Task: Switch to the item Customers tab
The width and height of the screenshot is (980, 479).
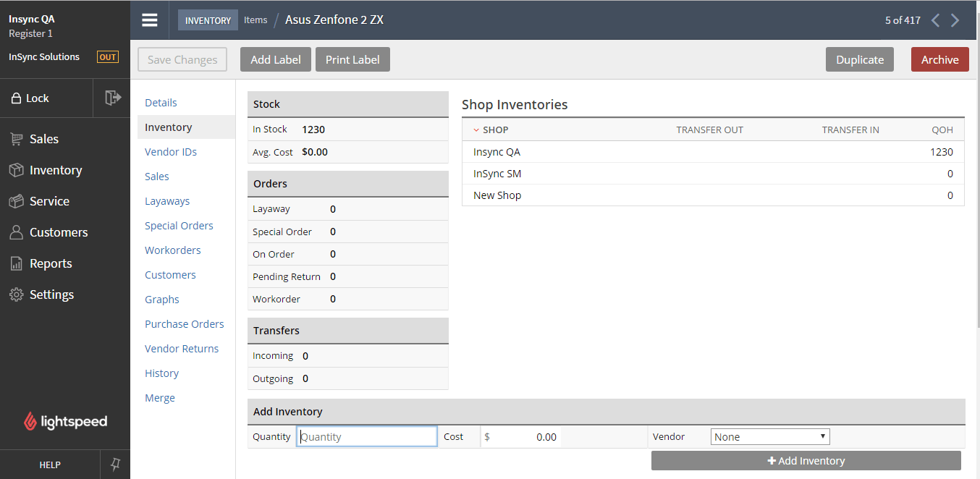Action: click(x=170, y=275)
